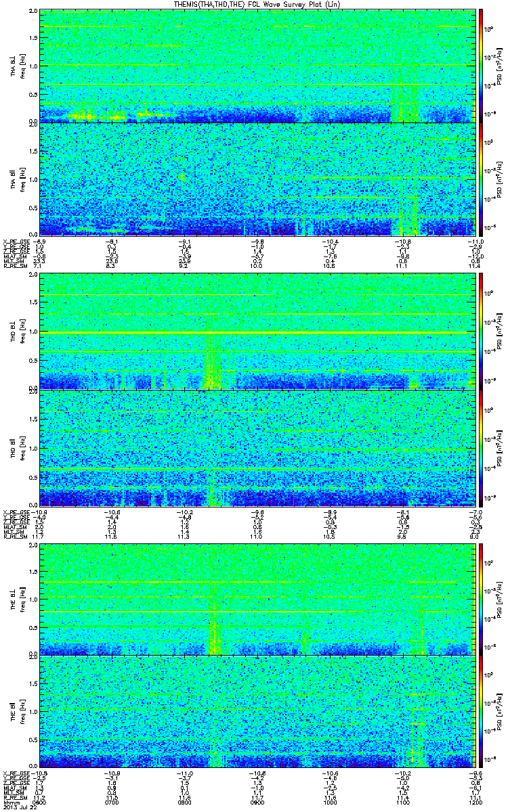Click the THD B-parallel freq [Hz] axis label
The height and width of the screenshot is (812, 508).
click(x=22, y=447)
